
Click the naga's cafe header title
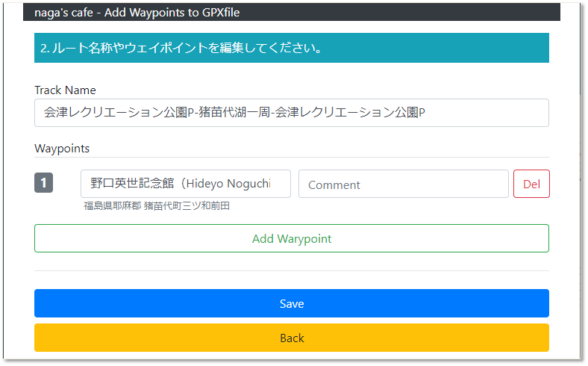pyautogui.click(x=137, y=13)
